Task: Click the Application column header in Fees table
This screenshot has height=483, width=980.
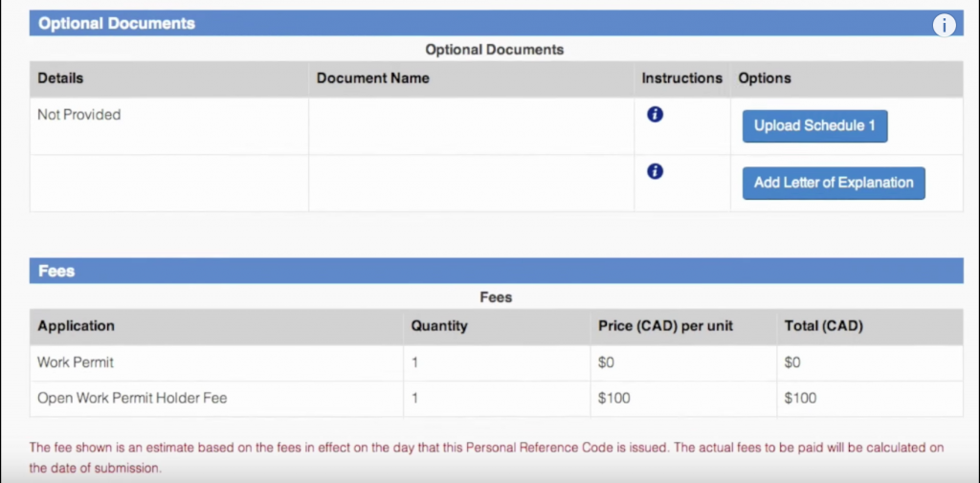Action: pos(76,326)
